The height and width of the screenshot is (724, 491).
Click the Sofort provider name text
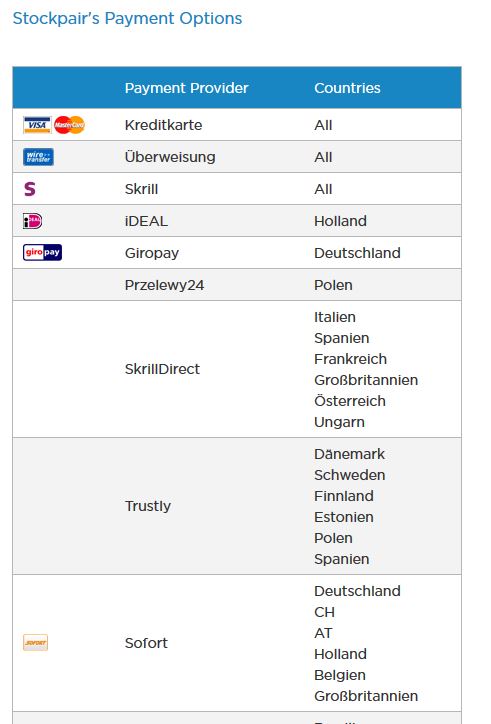click(146, 643)
